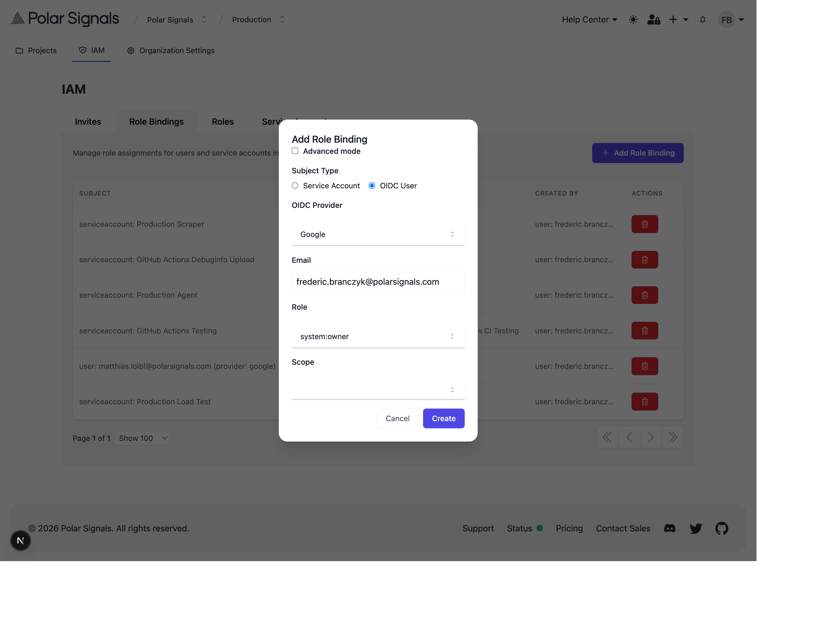Cancel the Add Role Binding dialog

point(397,418)
